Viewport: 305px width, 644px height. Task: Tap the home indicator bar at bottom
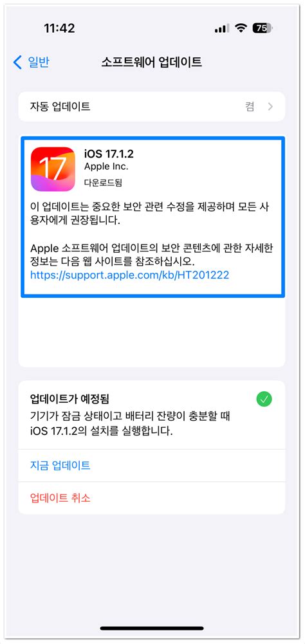[152, 629]
